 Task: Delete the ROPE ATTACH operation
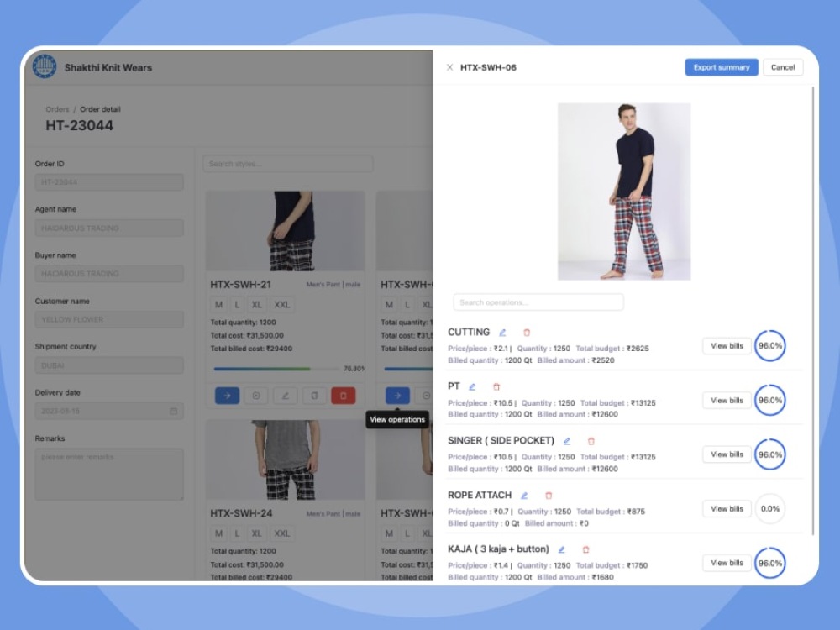click(549, 496)
